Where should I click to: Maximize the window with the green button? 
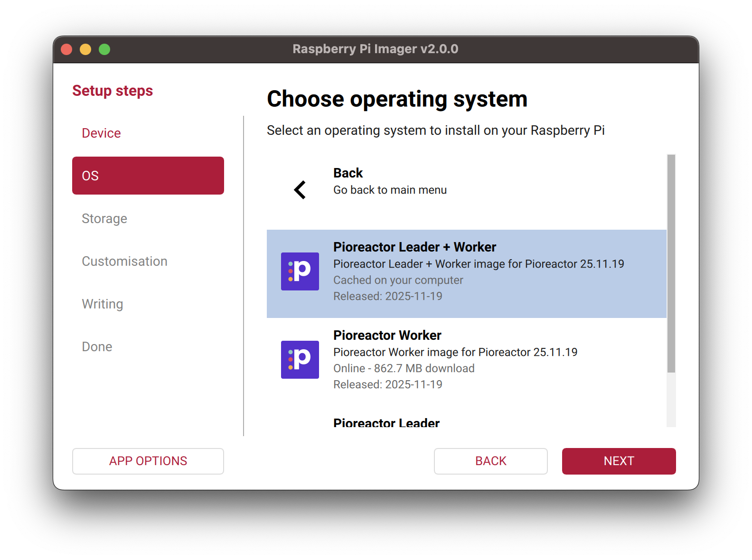[x=104, y=49]
